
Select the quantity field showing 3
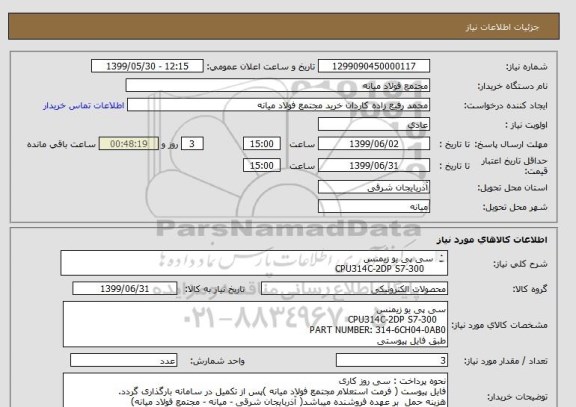pos(392,360)
